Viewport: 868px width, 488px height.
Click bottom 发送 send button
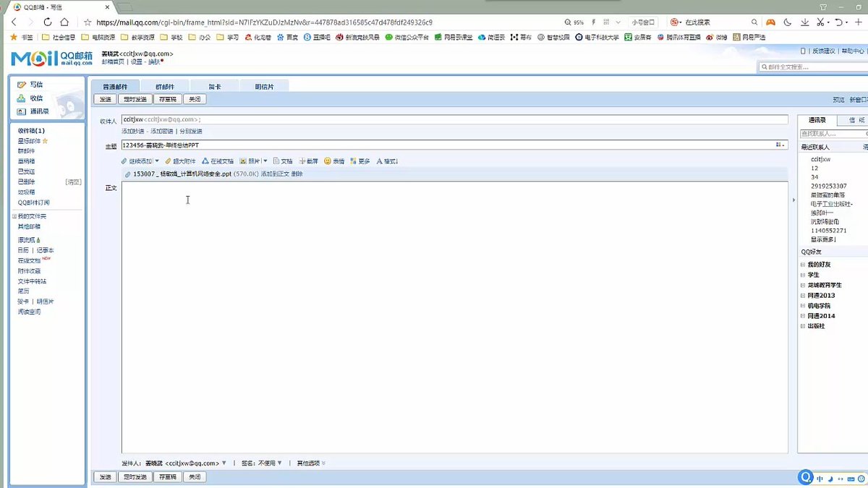point(106,477)
